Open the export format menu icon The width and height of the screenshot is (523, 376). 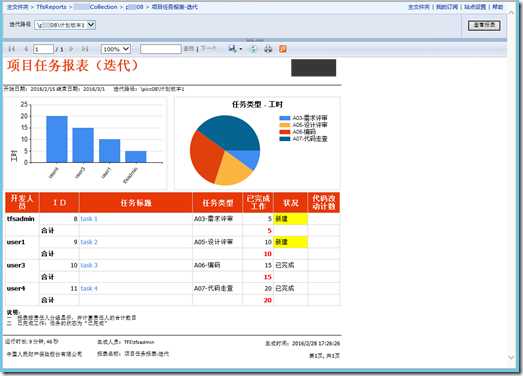click(x=235, y=49)
